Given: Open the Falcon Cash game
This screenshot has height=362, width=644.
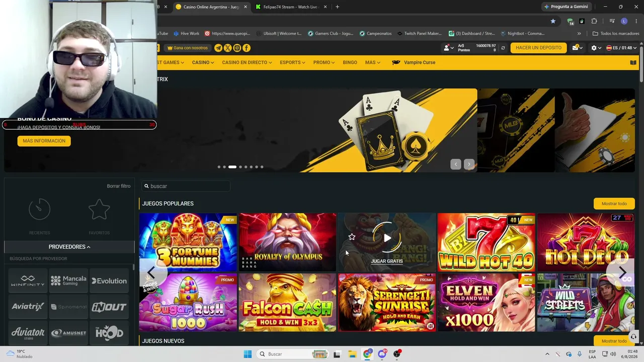Looking at the screenshot, I should [287, 303].
